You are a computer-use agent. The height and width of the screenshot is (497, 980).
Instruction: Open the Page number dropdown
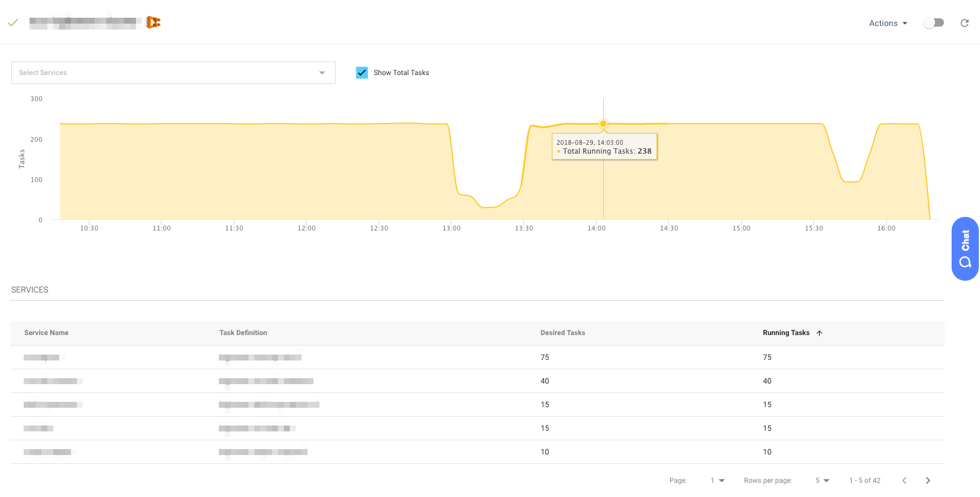pos(717,480)
